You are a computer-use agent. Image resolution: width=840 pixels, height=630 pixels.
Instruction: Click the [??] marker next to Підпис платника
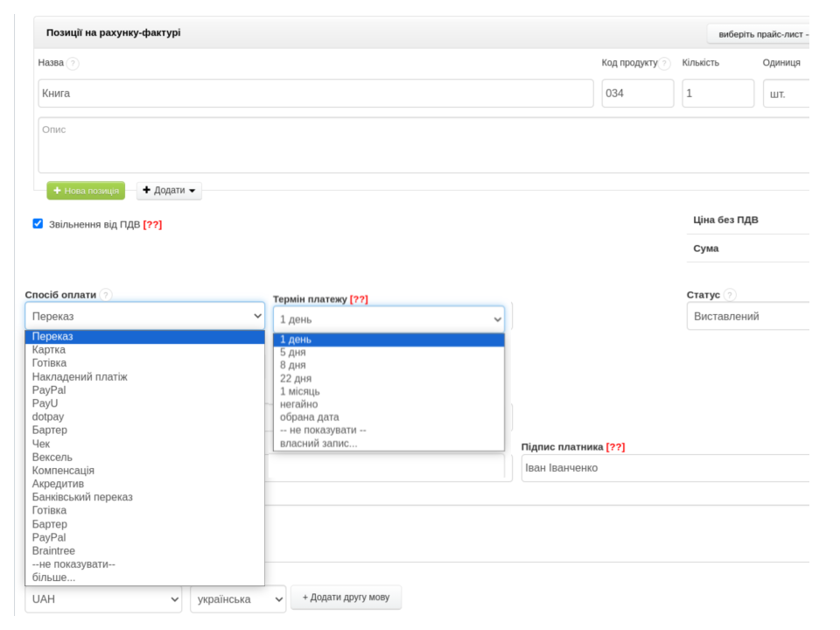tap(615, 447)
